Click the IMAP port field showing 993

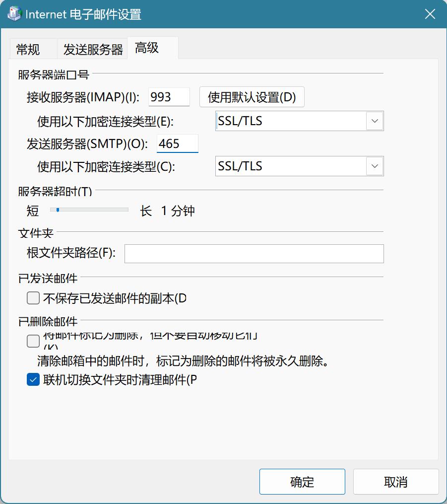(169, 97)
